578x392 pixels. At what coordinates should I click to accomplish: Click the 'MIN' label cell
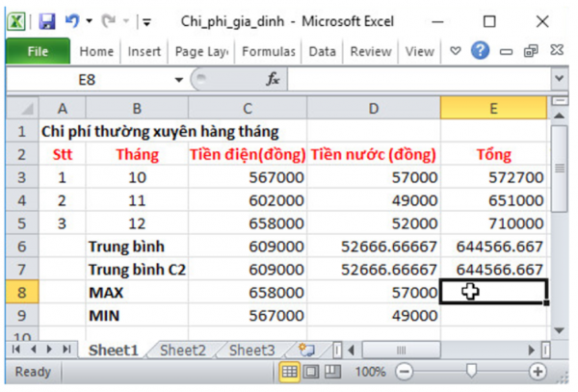tap(137, 316)
